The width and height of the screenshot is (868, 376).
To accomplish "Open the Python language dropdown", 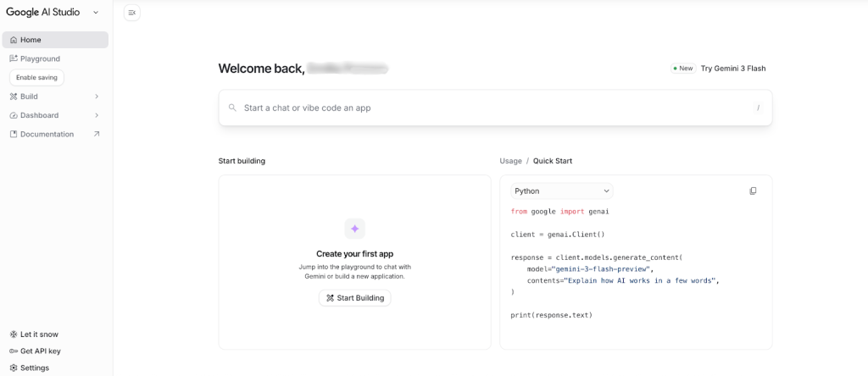I will pyautogui.click(x=561, y=191).
